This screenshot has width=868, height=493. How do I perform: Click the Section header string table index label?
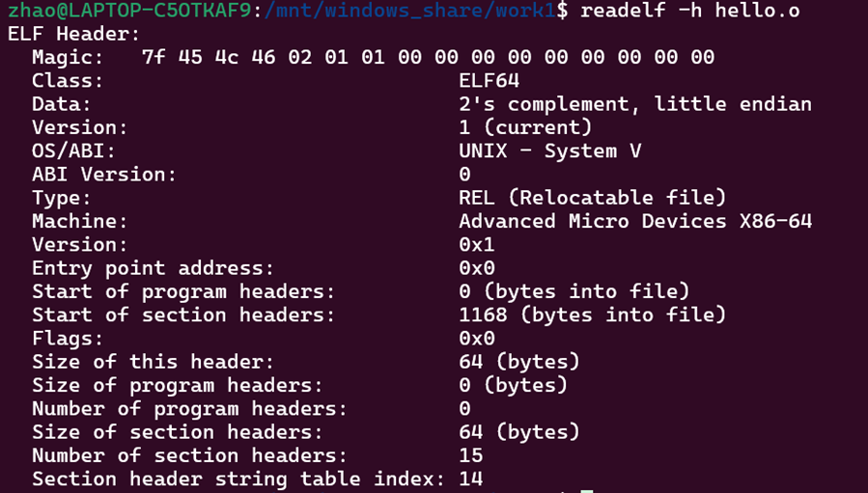click(x=238, y=479)
